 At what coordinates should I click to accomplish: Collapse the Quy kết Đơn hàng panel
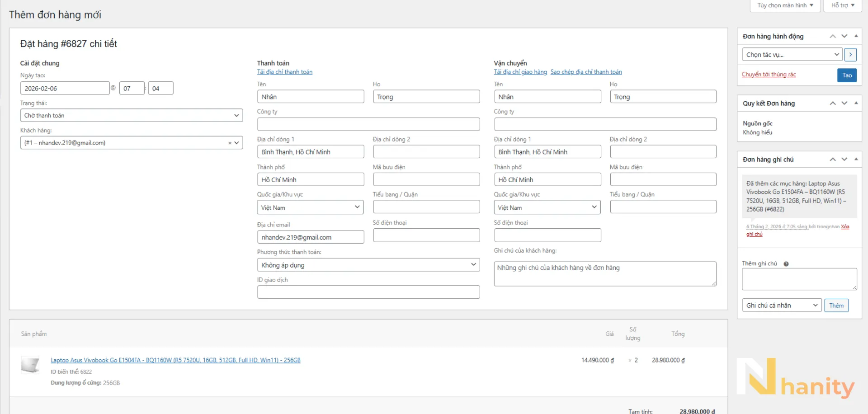(x=856, y=103)
